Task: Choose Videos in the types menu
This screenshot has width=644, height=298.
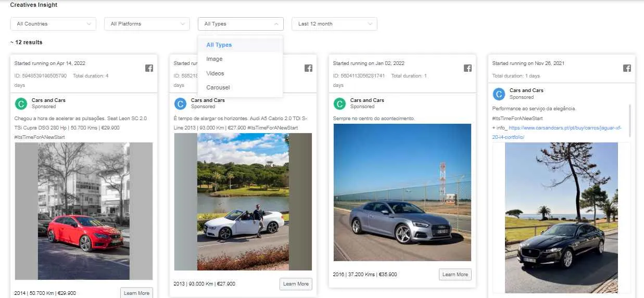Action: coord(215,73)
